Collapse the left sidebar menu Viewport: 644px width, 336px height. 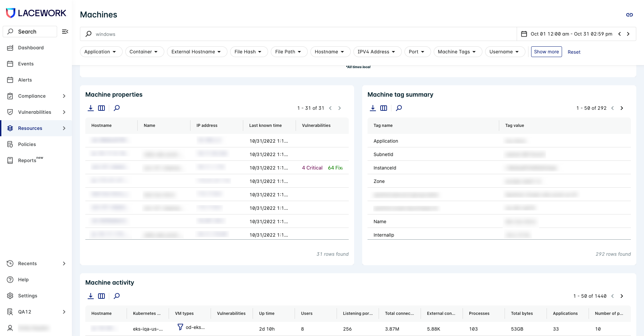coord(65,32)
